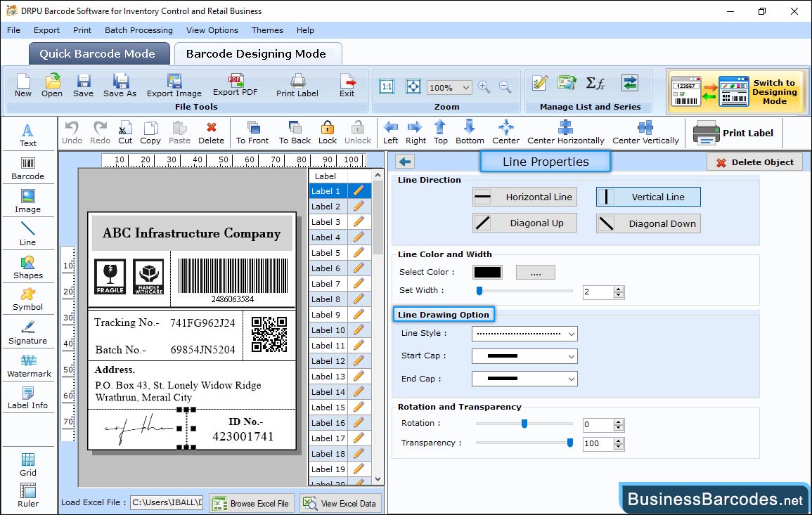This screenshot has height=515, width=812.
Task: Choose Diagonal Down direction
Action: click(x=648, y=223)
